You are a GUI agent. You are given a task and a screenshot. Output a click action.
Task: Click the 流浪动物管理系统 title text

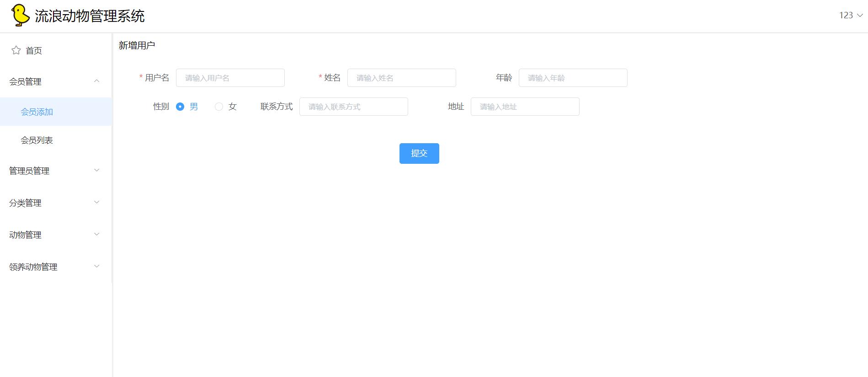coord(90,16)
